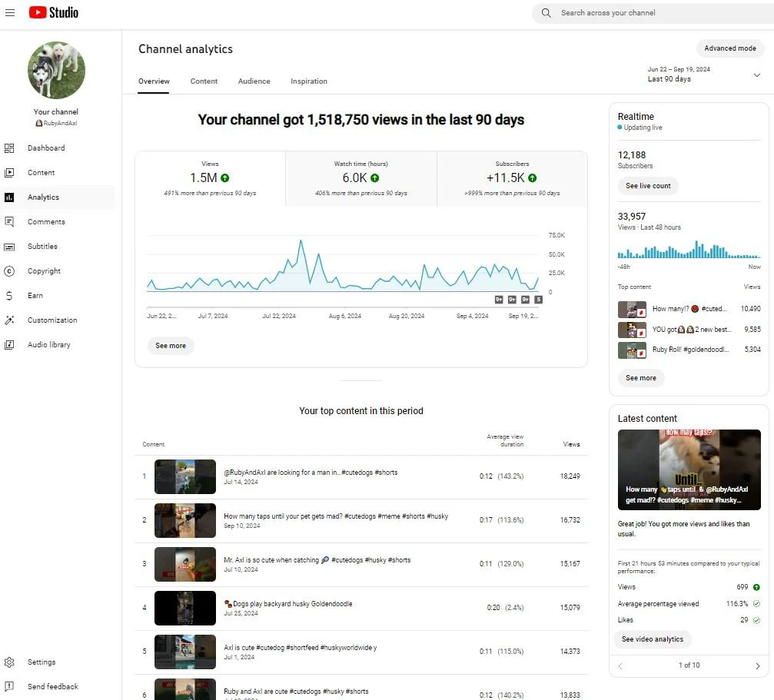Screen dimensions: 774x700
Task: Click See more in the Realtime panel
Action: tap(641, 378)
